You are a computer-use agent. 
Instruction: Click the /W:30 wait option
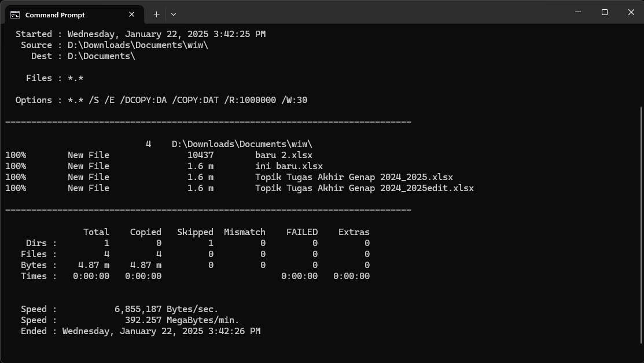pyautogui.click(x=295, y=100)
